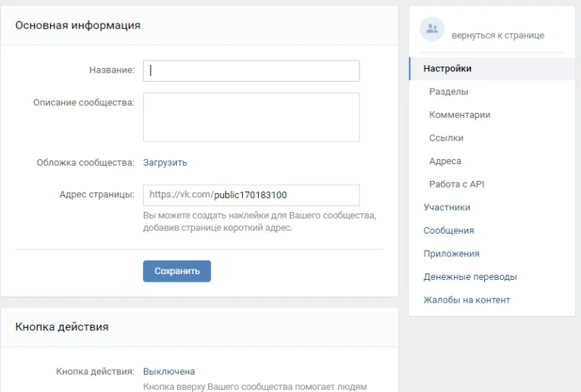581x392 pixels.
Task: Click the Описание сообщества text area
Action: click(251, 117)
